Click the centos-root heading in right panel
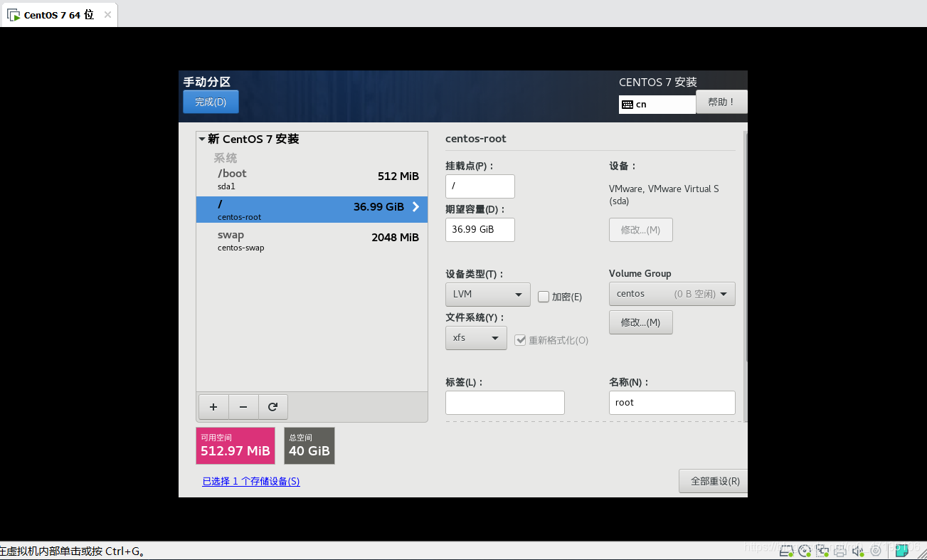Image resolution: width=927 pixels, height=560 pixels. point(476,139)
